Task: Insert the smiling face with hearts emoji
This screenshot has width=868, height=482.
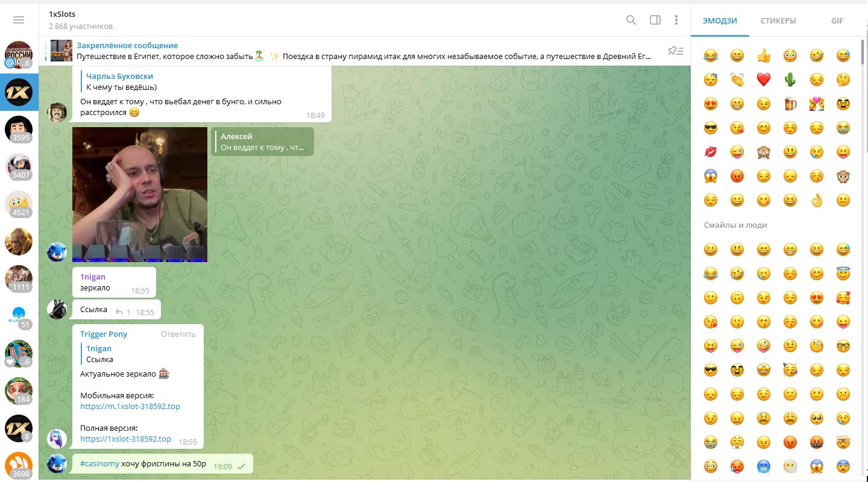Action: 843,298
